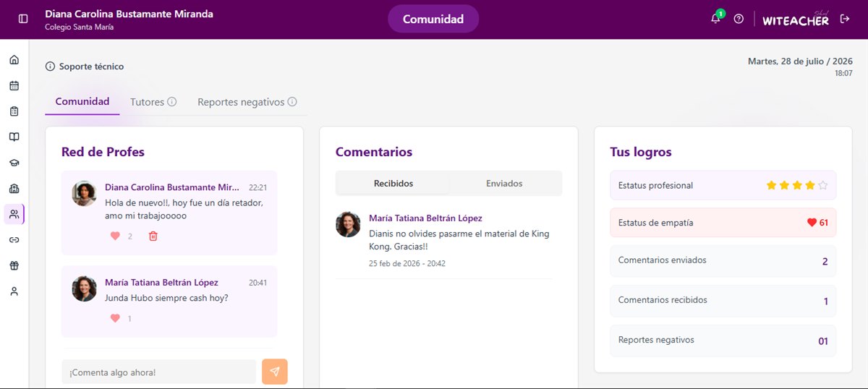Click the 22:21 post time
The height and width of the screenshot is (389, 868).
pyautogui.click(x=258, y=187)
